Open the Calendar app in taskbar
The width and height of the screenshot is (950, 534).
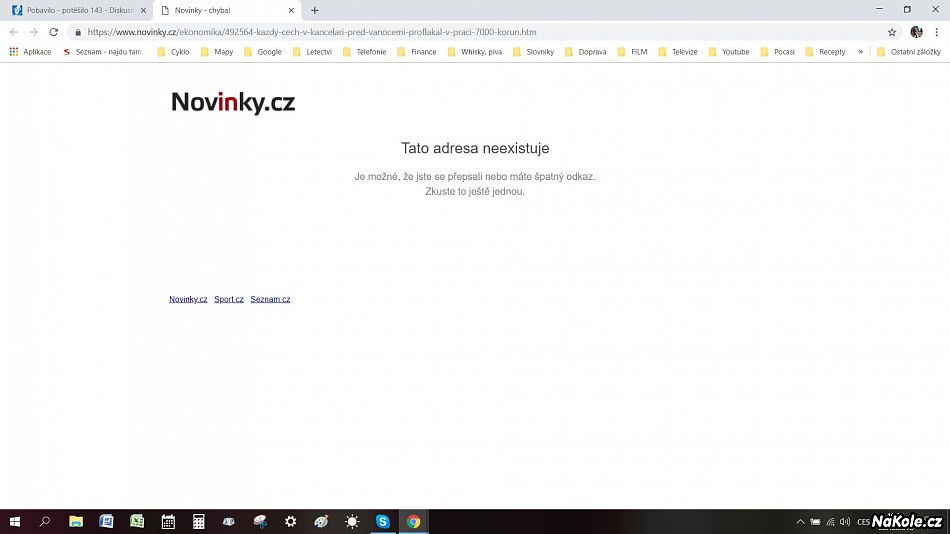coord(168,521)
